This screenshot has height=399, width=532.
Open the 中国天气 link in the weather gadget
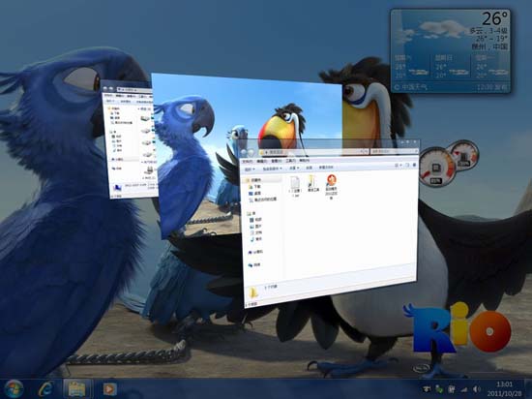point(414,87)
